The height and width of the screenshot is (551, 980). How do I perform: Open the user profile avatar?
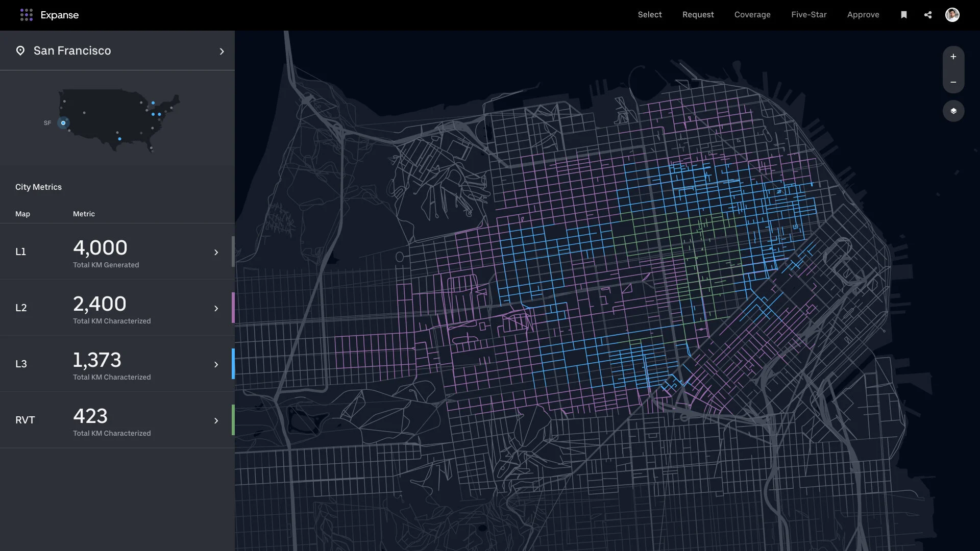point(952,15)
